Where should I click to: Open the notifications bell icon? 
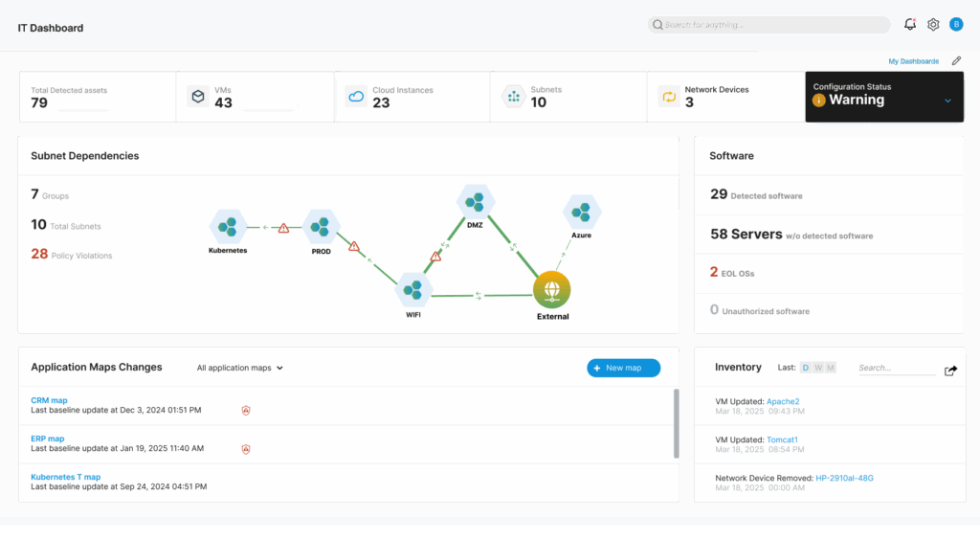[910, 24]
